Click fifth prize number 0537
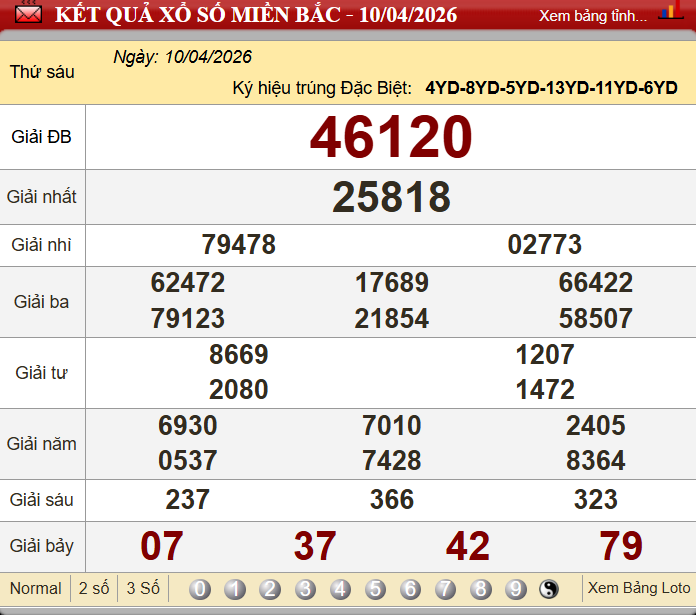Screen dimensions: 696x615 (188, 460)
